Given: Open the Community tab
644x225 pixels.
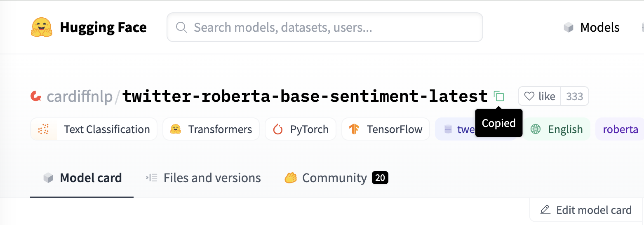Looking at the screenshot, I should point(336,178).
